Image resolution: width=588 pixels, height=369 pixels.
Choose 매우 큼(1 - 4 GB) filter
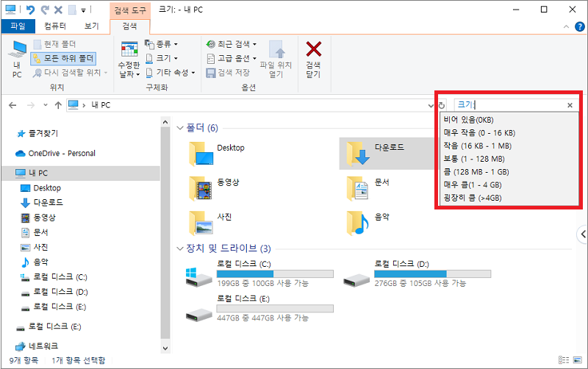pos(509,185)
